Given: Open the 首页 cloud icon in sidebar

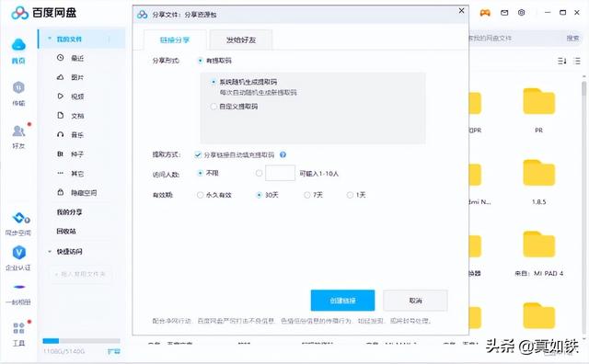Looking at the screenshot, I should click(18, 44).
